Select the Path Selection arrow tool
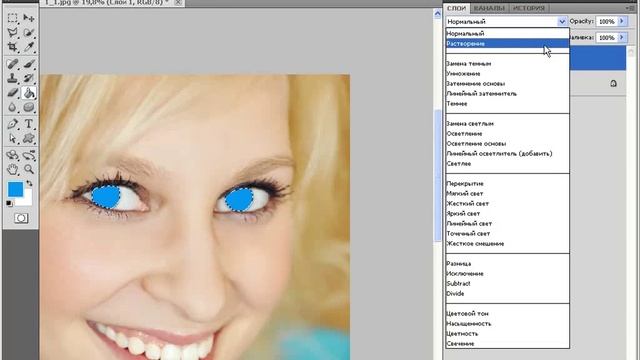 coord(12,138)
